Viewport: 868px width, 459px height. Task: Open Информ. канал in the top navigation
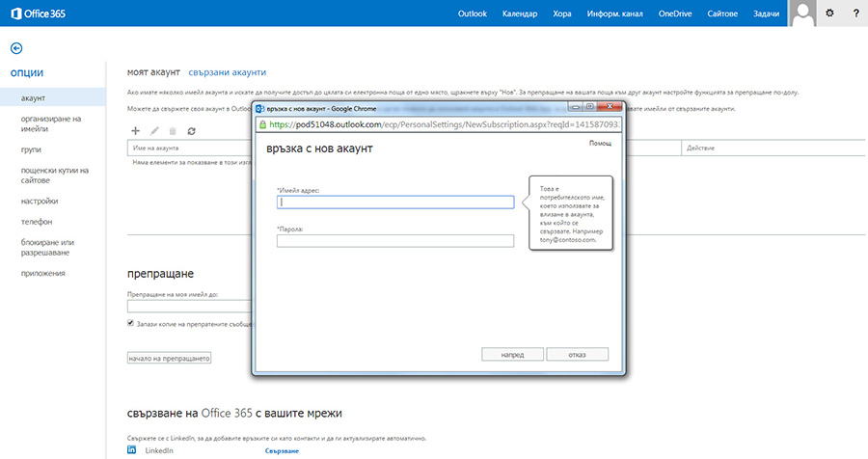click(x=614, y=13)
